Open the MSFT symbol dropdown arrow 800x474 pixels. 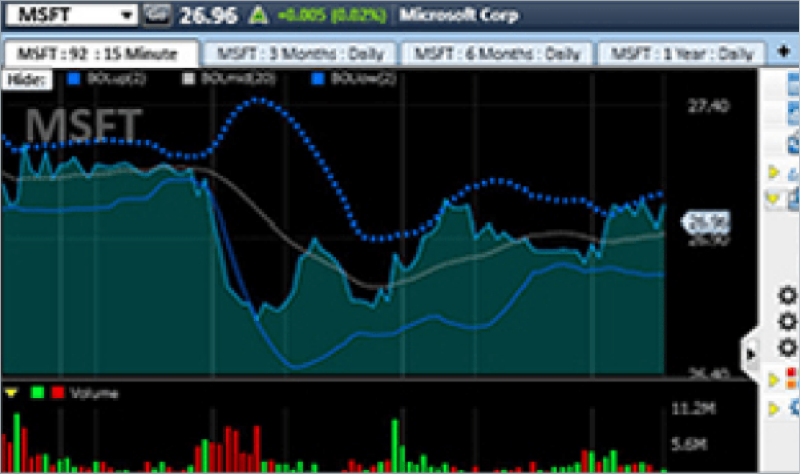[127, 15]
